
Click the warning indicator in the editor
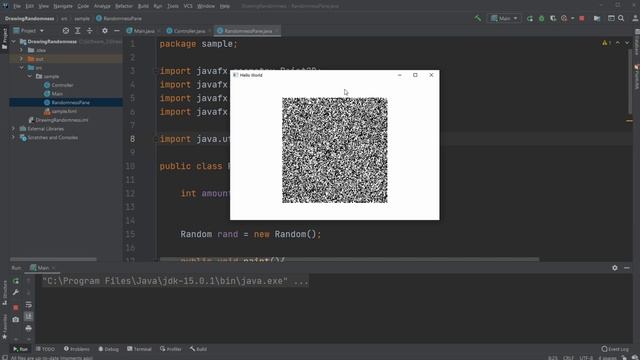coord(606,43)
